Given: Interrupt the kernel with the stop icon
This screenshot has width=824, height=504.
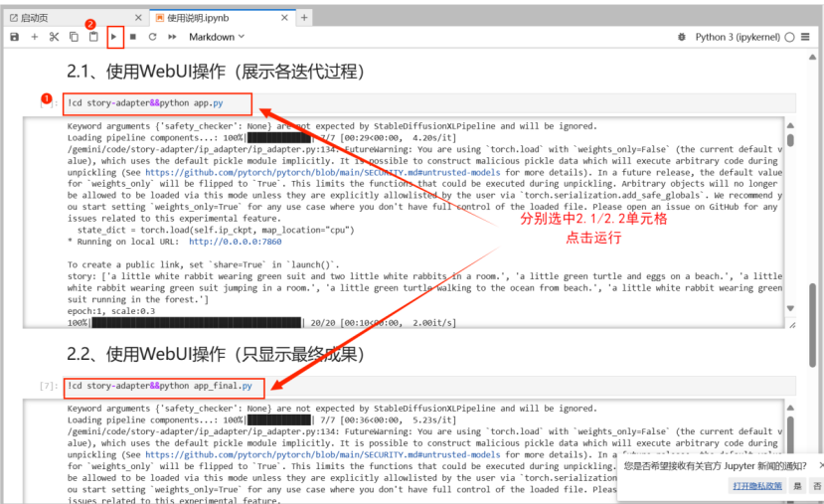Looking at the screenshot, I should 133,37.
